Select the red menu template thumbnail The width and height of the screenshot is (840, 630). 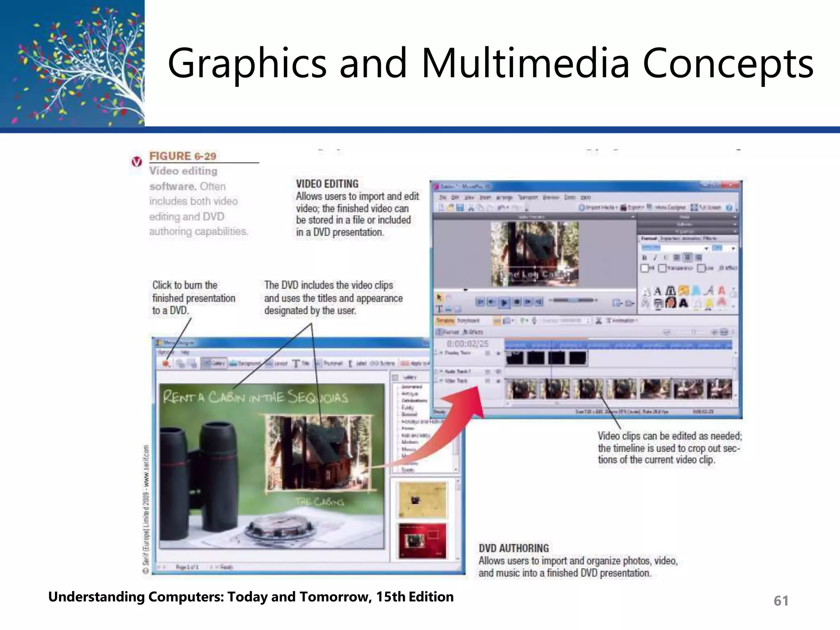pyautogui.click(x=422, y=541)
